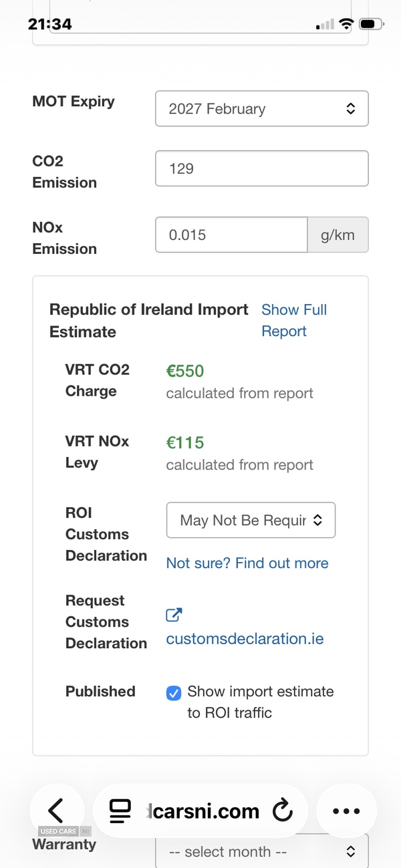Visit the customsdeclaration.ie link

coord(245,639)
